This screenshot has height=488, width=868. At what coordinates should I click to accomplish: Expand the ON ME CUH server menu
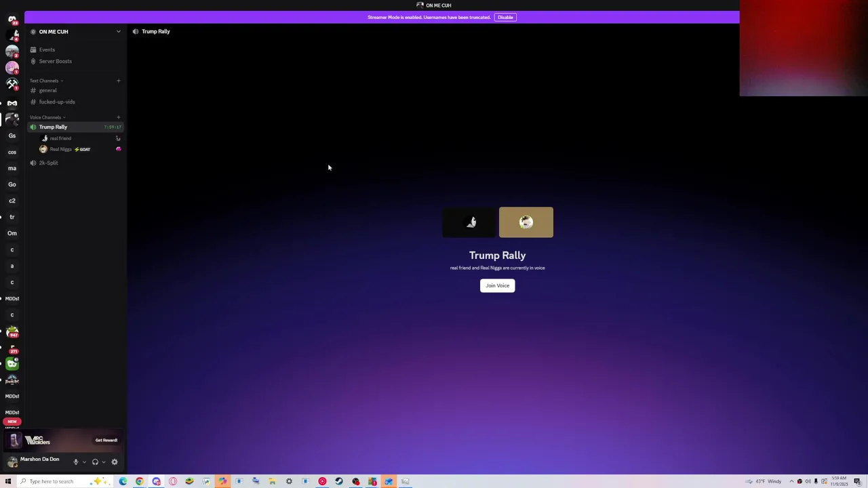(x=118, y=32)
